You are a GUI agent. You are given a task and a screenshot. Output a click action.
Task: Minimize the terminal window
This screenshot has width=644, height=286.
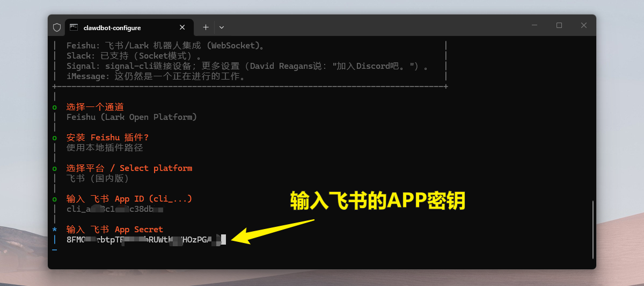[535, 25]
